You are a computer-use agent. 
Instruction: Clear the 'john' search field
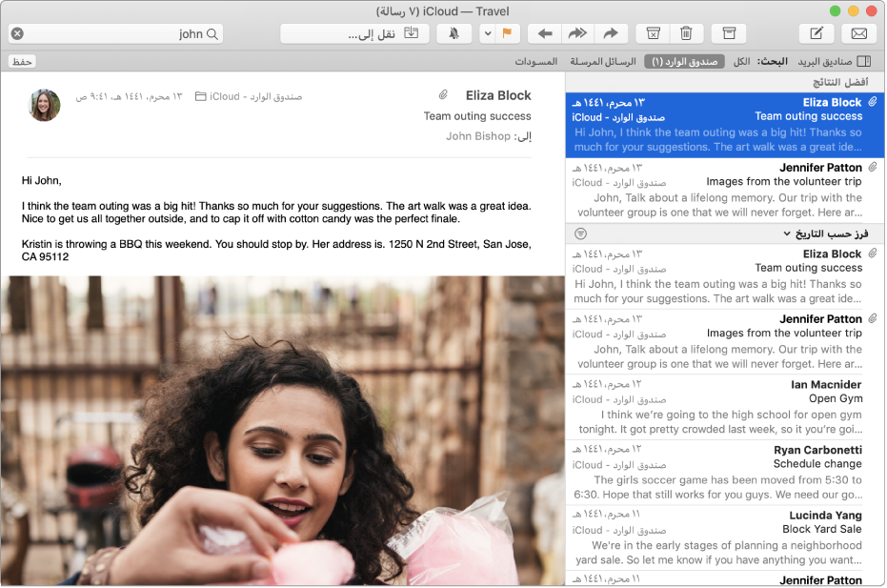[x=17, y=33]
